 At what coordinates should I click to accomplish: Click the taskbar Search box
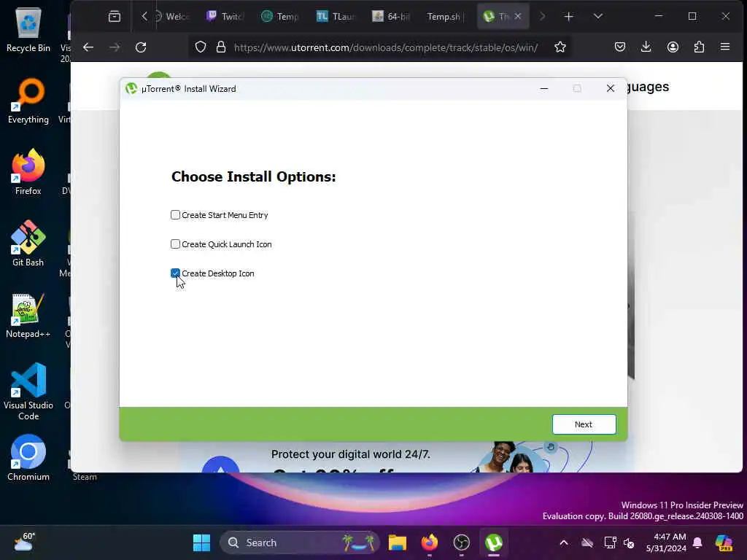pyautogui.click(x=299, y=542)
